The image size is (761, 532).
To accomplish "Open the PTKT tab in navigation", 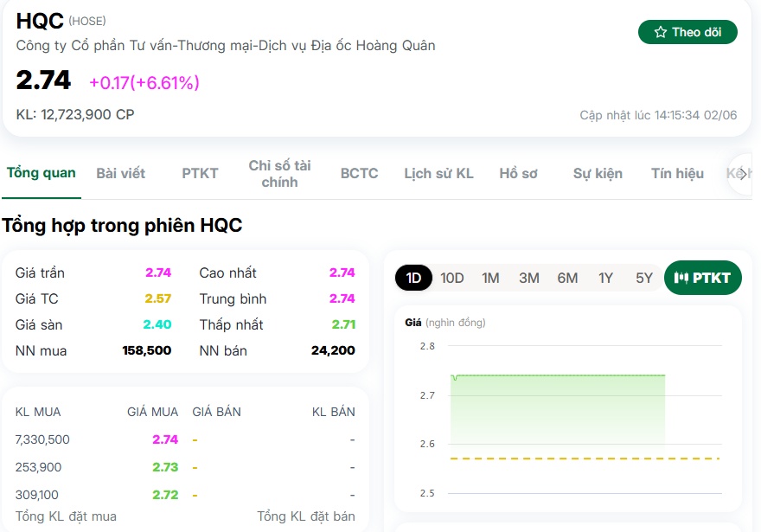I will [x=200, y=173].
